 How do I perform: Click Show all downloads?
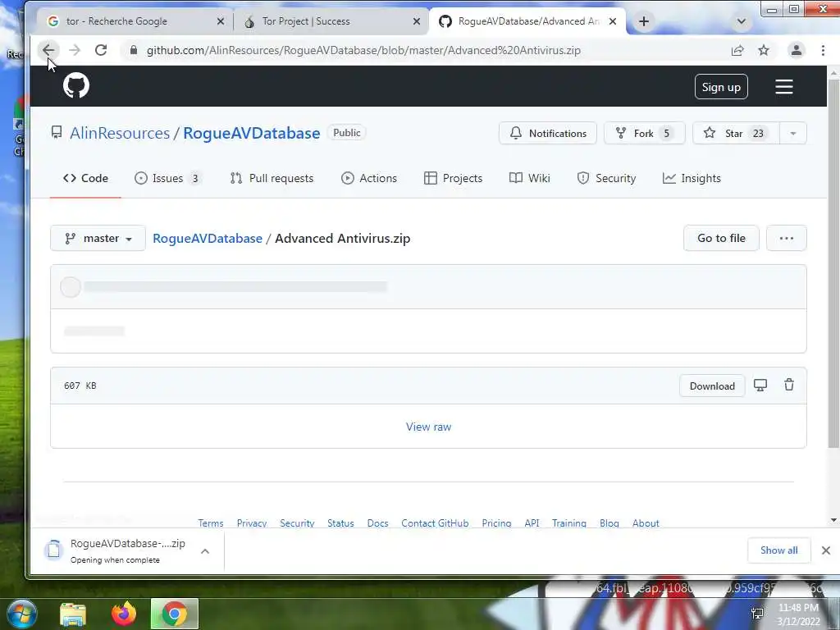pyautogui.click(x=779, y=550)
